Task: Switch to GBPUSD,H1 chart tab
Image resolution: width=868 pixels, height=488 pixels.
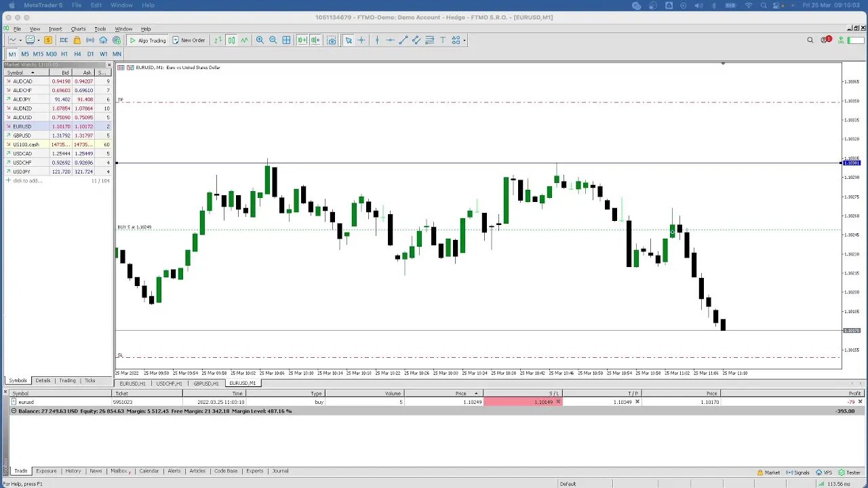Action: click(206, 384)
